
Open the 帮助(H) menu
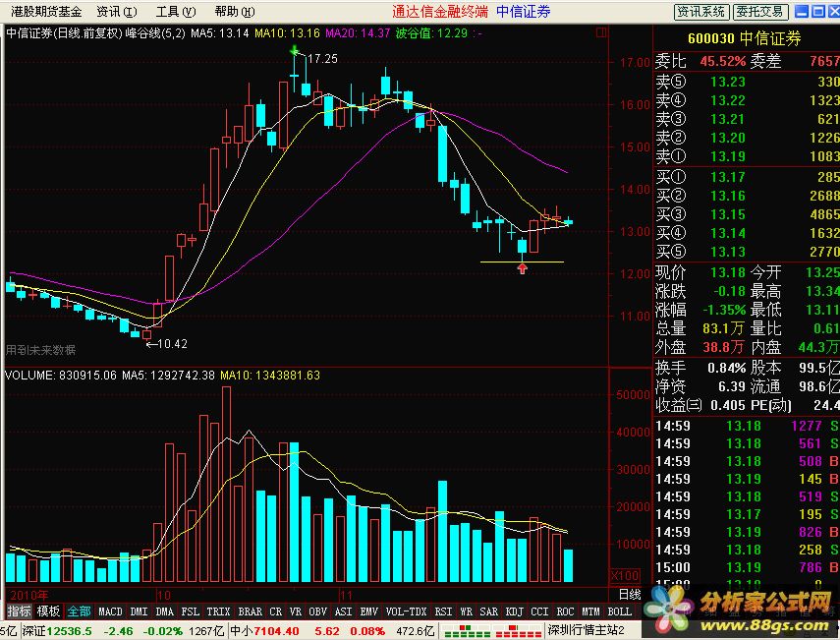[235, 11]
